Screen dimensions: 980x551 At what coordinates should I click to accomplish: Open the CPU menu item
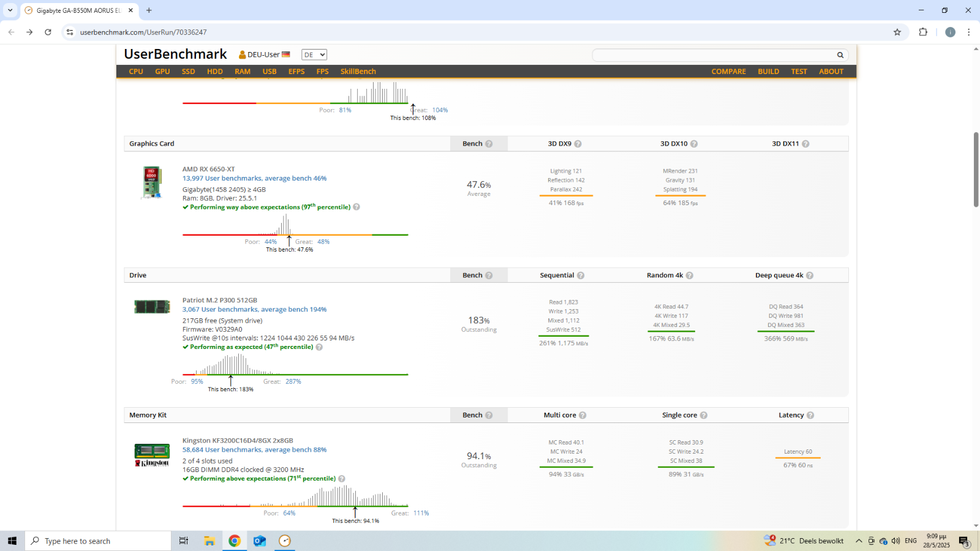(136, 72)
